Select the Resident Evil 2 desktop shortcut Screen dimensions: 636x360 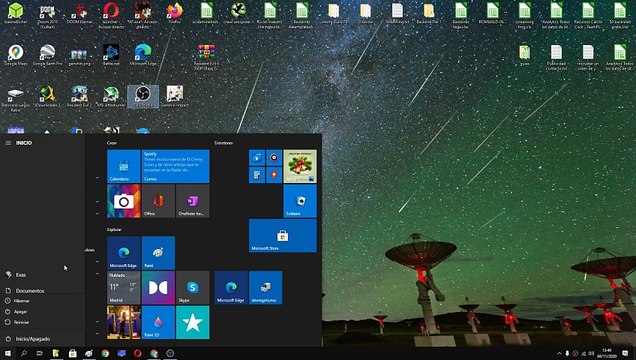click(80, 96)
